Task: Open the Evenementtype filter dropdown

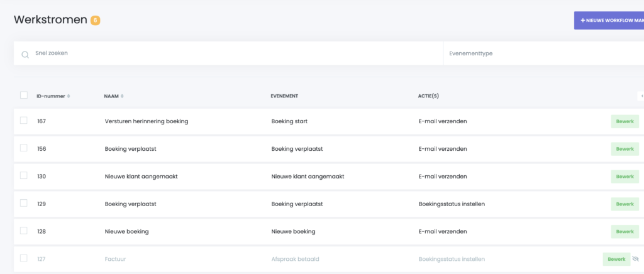Action: (541, 53)
